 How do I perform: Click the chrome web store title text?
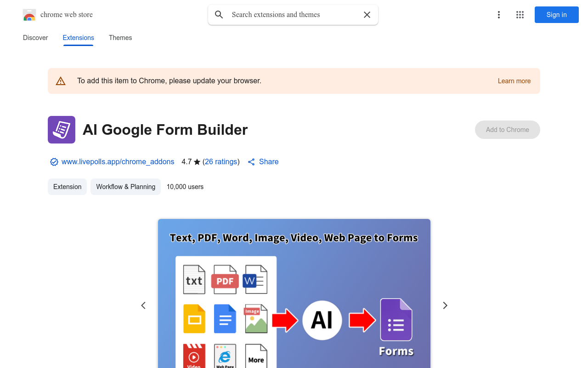[67, 15]
